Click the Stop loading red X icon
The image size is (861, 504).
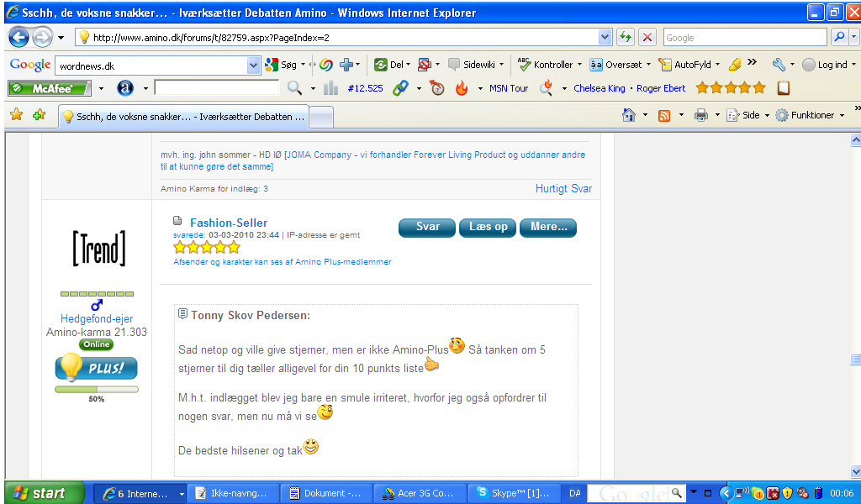click(x=647, y=38)
